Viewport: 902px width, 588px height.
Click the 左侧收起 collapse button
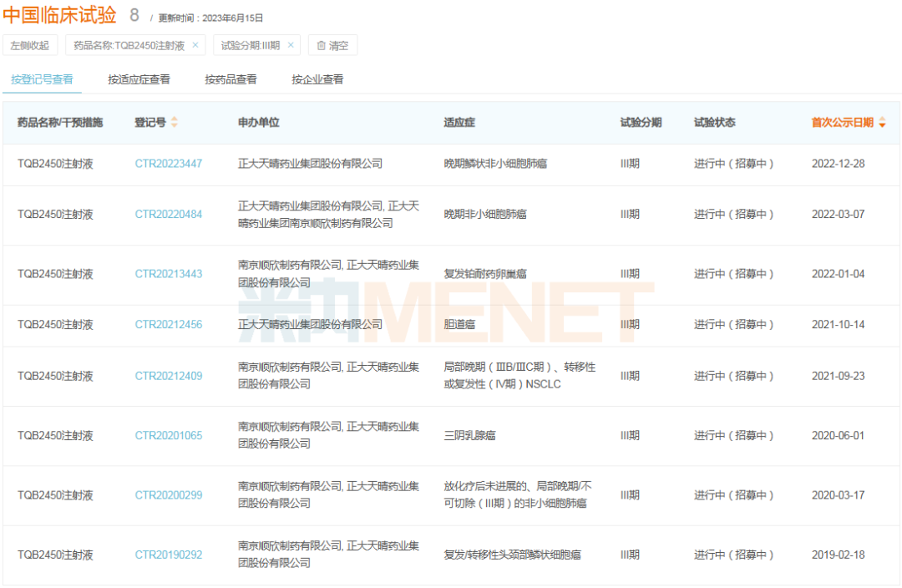pyautogui.click(x=30, y=45)
